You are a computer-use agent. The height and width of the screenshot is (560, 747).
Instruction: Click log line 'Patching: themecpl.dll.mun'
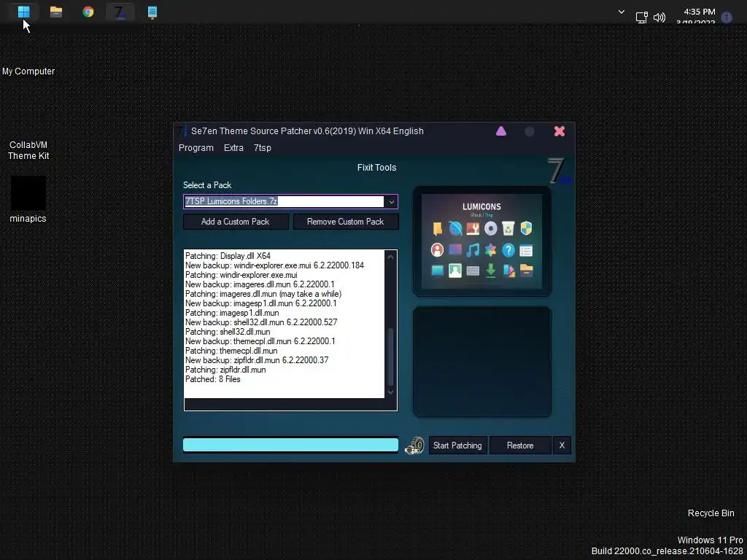(231, 351)
